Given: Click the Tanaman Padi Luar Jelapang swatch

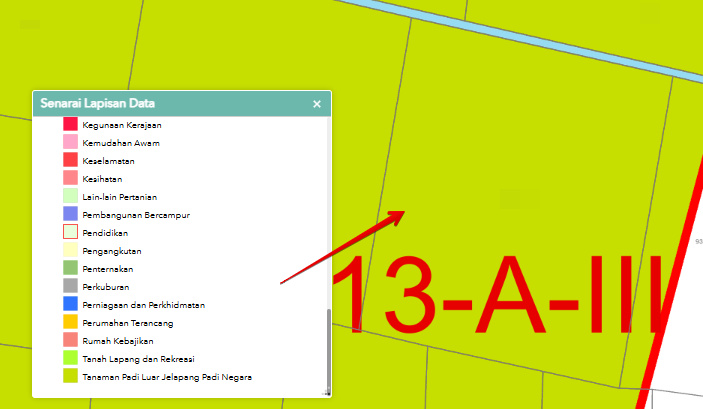Looking at the screenshot, I should click(70, 376).
